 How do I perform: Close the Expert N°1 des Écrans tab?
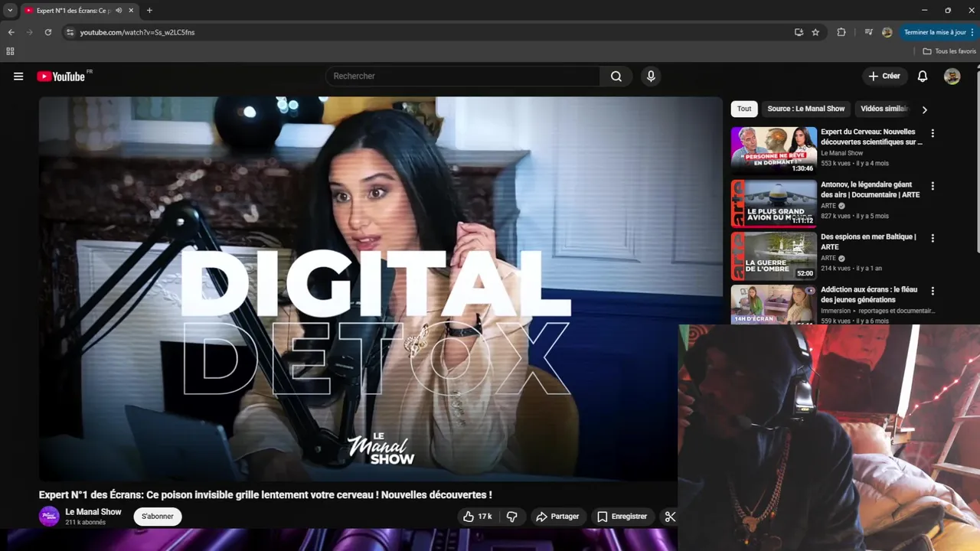132,11
